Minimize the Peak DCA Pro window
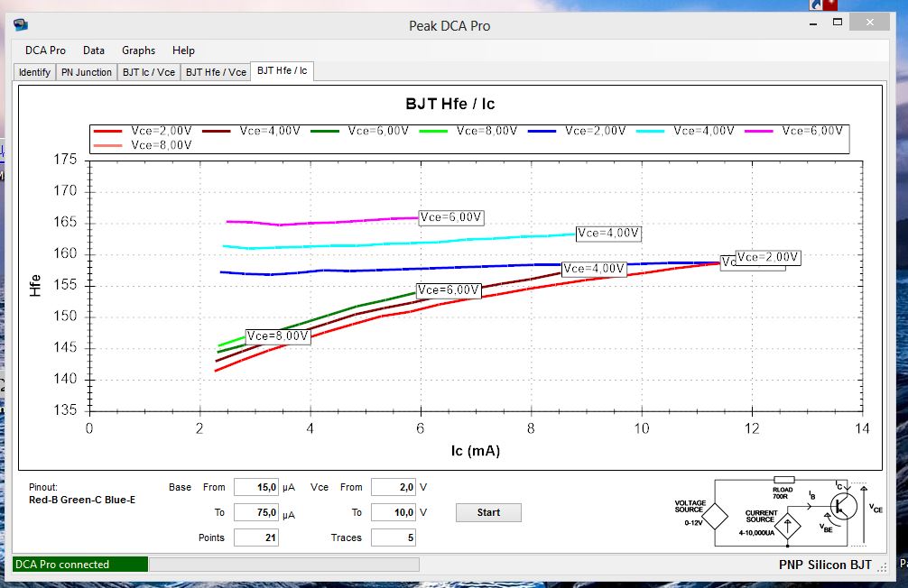The image size is (908, 588). [x=813, y=23]
